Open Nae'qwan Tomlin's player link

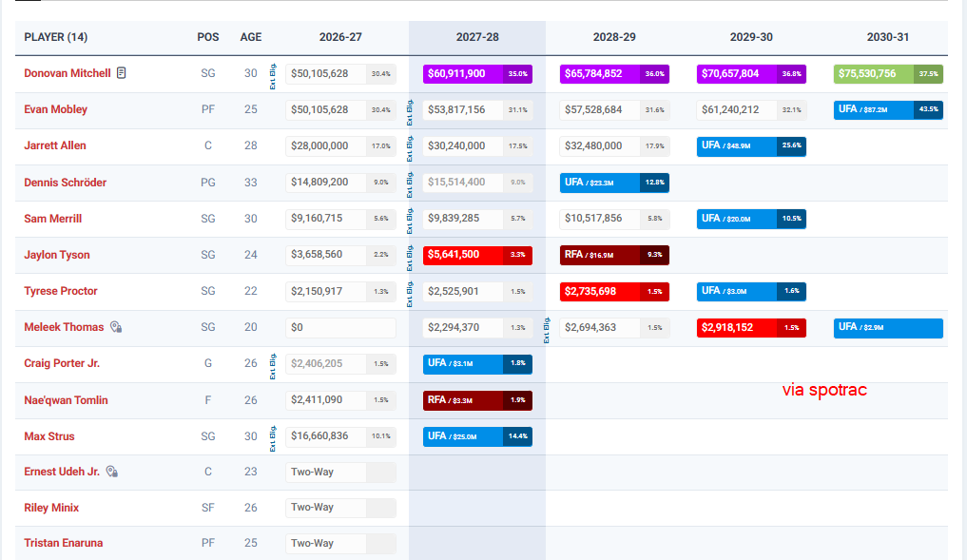point(66,400)
